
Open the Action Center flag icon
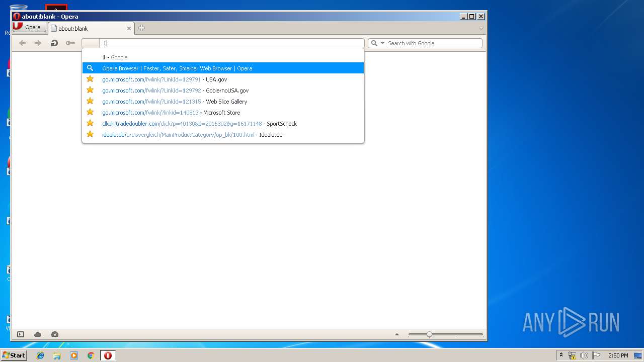tap(596, 355)
